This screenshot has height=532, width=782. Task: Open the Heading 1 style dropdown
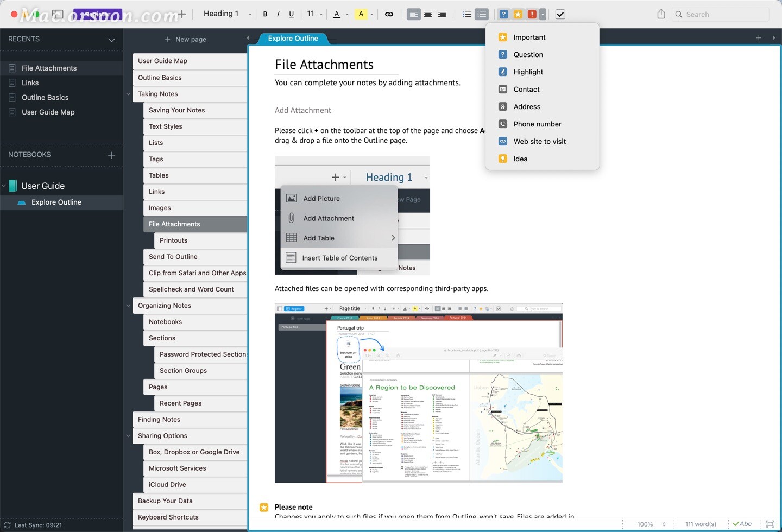tap(227, 14)
